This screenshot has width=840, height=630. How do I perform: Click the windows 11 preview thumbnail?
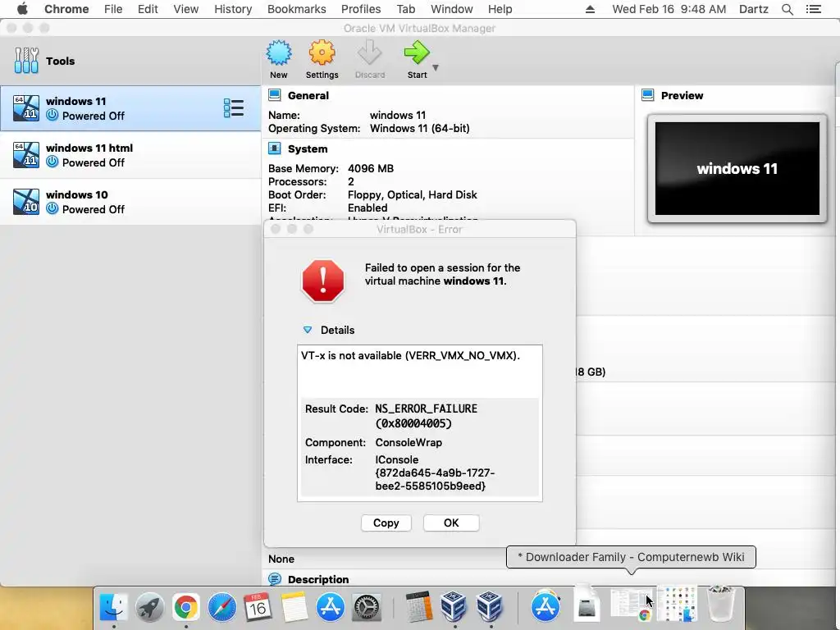pos(737,169)
